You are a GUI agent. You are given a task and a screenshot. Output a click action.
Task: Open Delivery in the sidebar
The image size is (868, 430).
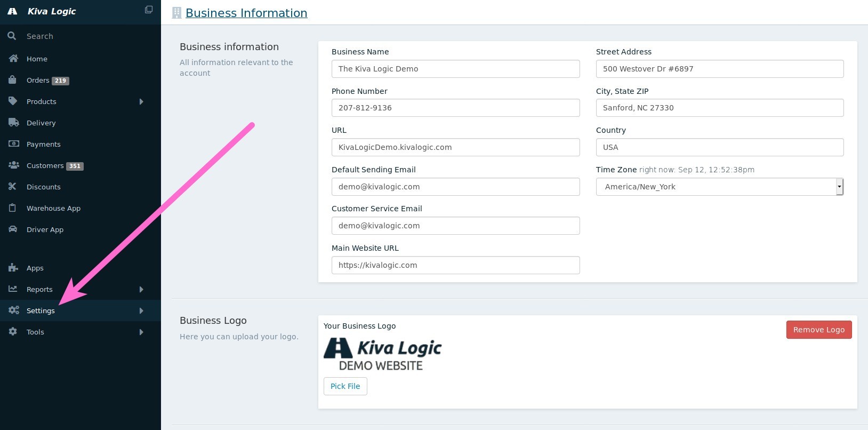(x=81, y=123)
